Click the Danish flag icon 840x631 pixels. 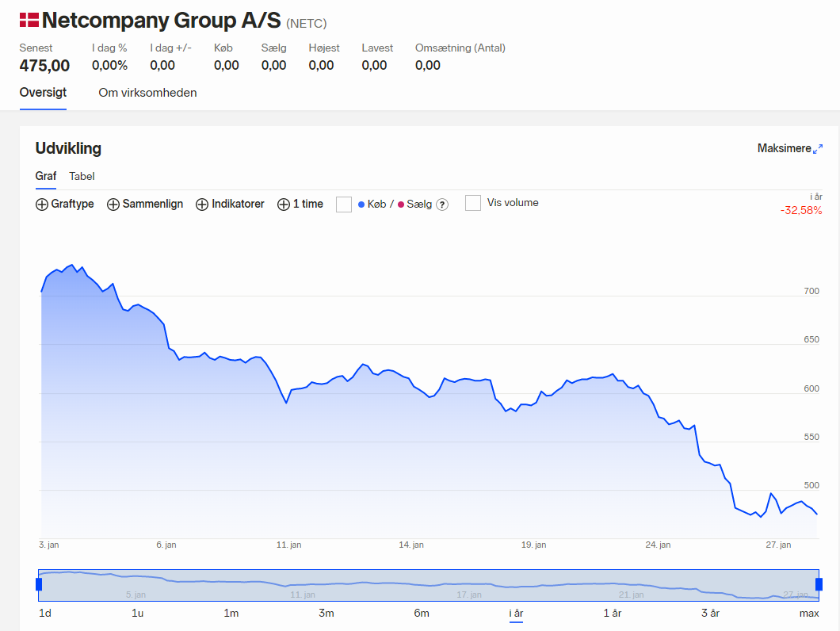(x=29, y=20)
